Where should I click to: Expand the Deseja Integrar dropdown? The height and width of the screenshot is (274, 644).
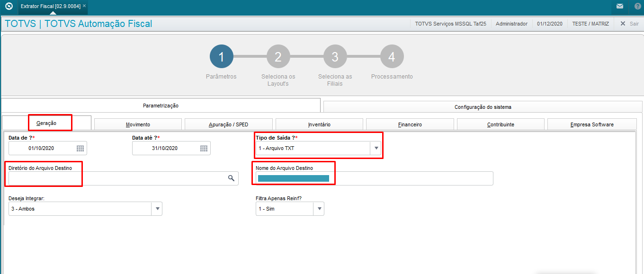coord(157,209)
